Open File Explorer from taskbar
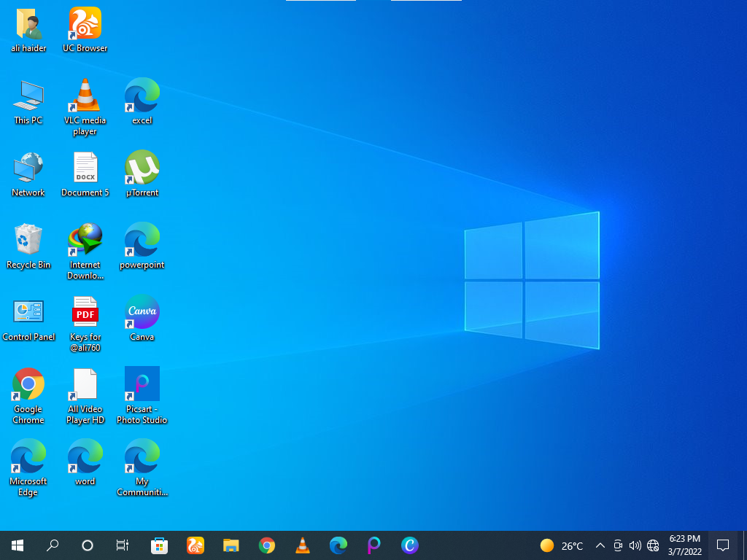747x560 pixels. 231,545
